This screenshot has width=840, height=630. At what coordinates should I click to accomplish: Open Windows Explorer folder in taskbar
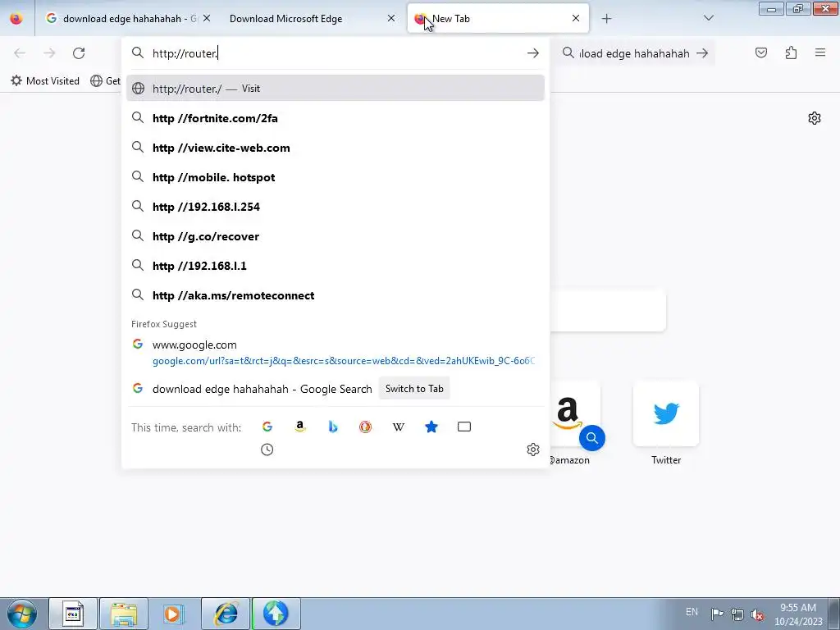(124, 614)
